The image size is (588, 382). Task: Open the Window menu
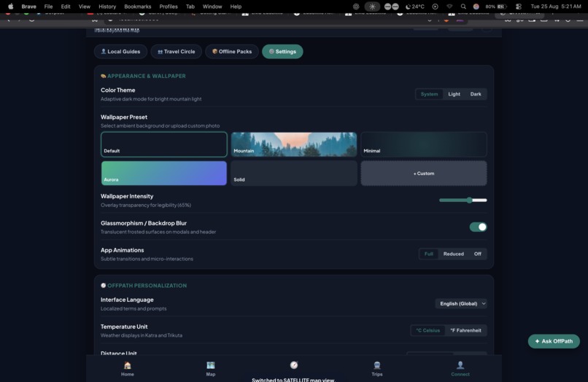[212, 7]
